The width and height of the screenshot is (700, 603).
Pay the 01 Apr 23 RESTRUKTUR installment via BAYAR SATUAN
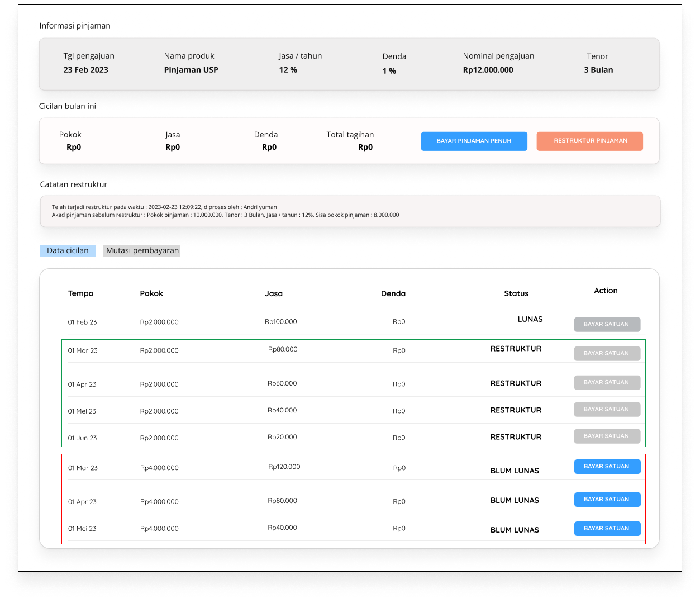click(607, 382)
